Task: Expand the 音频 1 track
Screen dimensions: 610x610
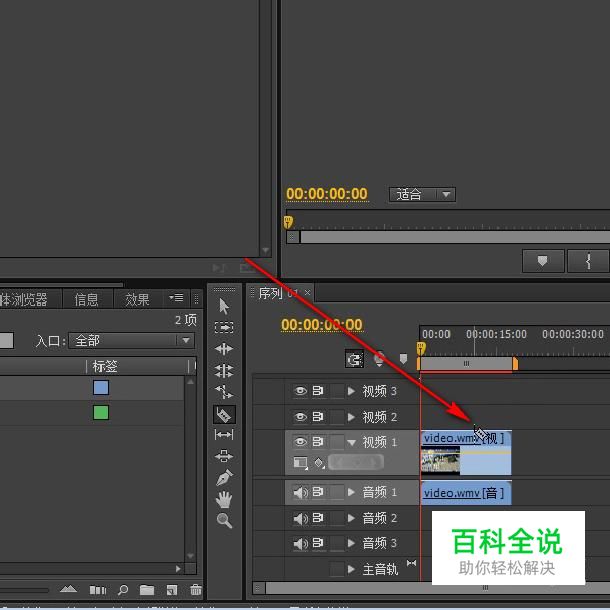Action: [351, 492]
